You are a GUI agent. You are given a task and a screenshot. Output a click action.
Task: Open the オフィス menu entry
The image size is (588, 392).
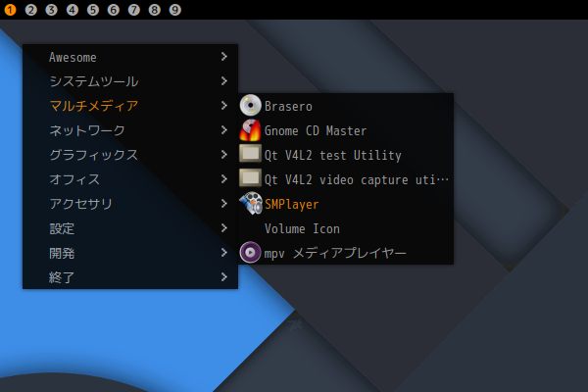(x=130, y=179)
